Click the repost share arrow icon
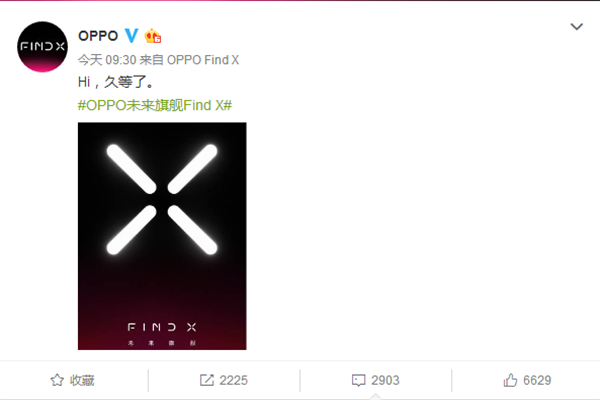This screenshot has width=600, height=400. pyautogui.click(x=207, y=380)
